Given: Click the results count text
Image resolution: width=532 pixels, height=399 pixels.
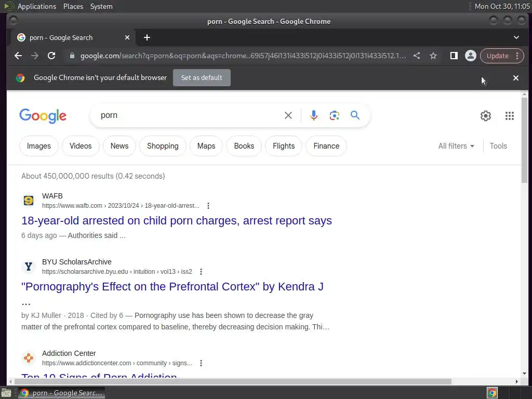Looking at the screenshot, I should (93, 177).
